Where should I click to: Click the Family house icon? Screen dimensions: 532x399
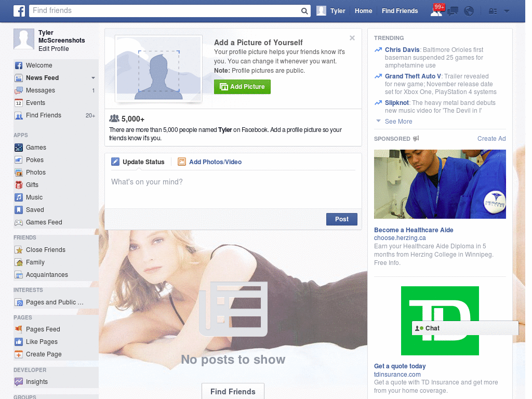pos(19,262)
